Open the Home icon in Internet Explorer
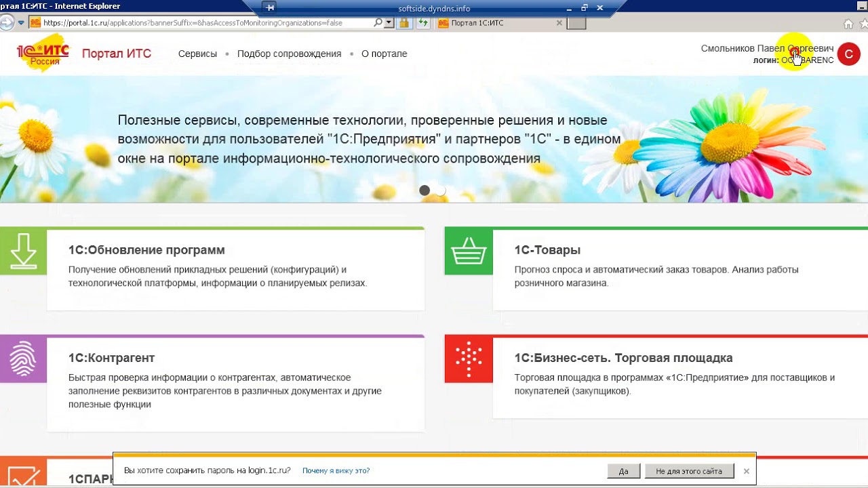Image resolution: width=868 pixels, height=488 pixels. click(848, 24)
